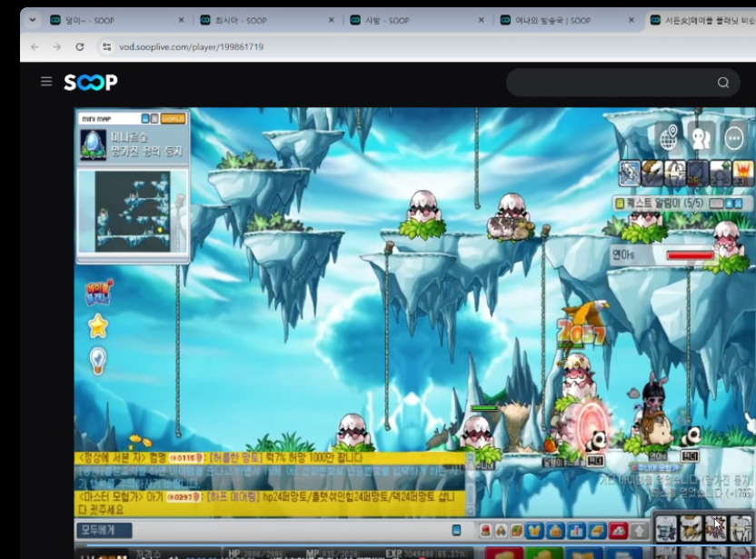The image size is (756, 559).
Task: Click first quick slot skill icon
Action: coord(666,528)
